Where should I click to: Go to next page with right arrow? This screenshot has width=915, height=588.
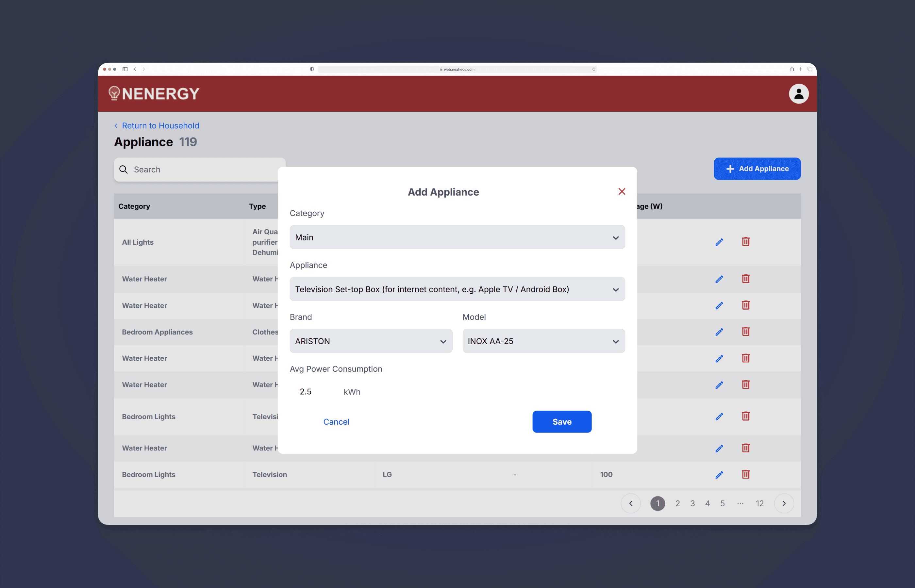(784, 503)
